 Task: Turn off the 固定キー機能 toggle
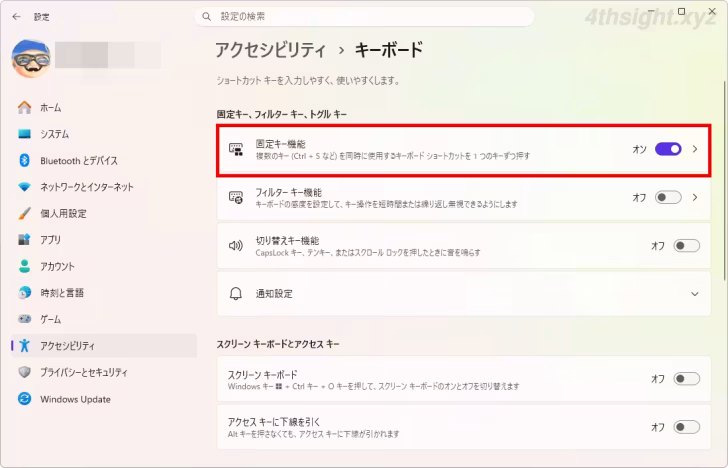pos(668,149)
